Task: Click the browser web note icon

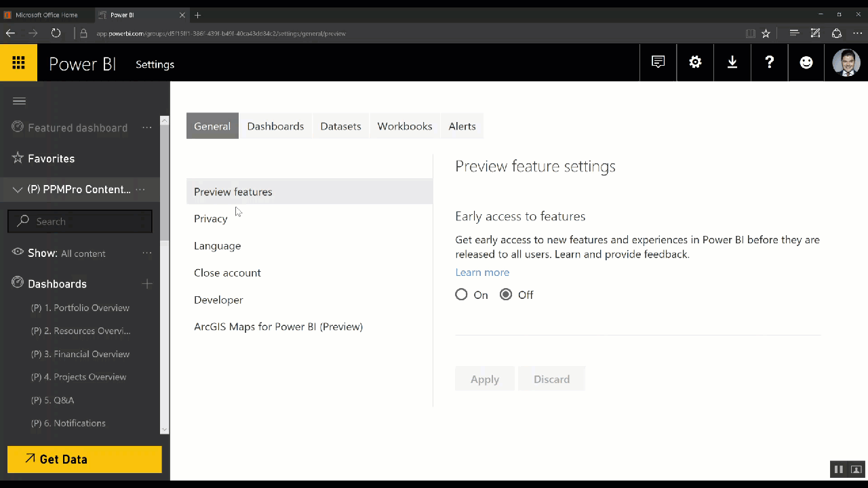Action: pos(815,33)
